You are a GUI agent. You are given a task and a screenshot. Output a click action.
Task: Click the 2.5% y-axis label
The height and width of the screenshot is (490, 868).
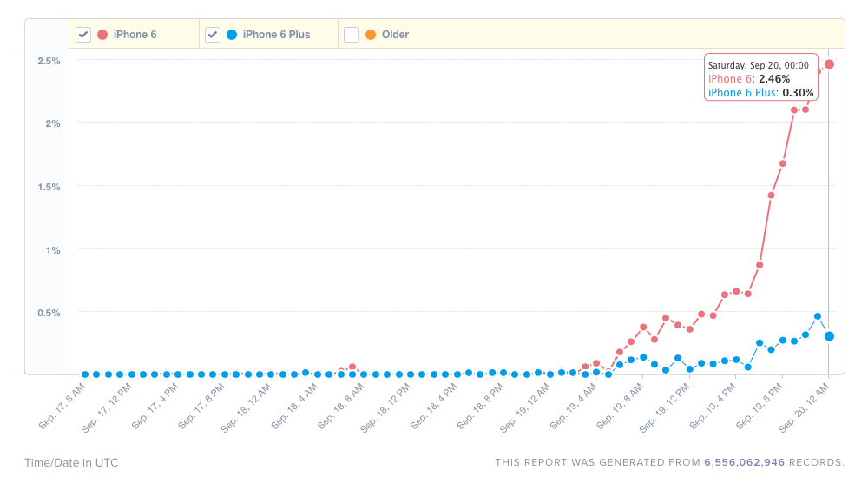[49, 61]
